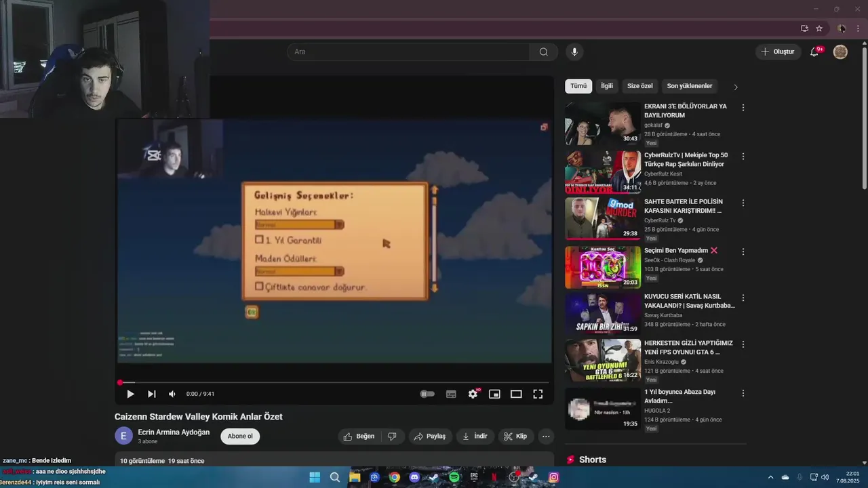Open Chrome profile avatar in toolbar

[x=842, y=28]
